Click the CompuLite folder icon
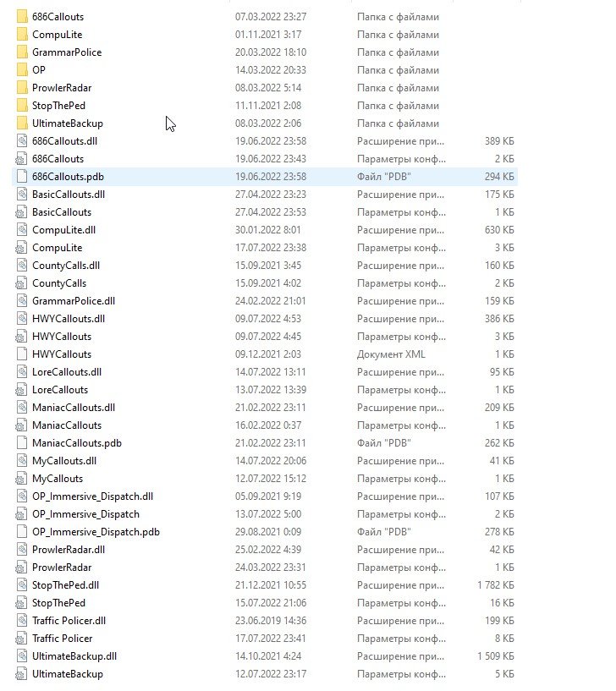The image size is (616, 691). (x=22, y=35)
